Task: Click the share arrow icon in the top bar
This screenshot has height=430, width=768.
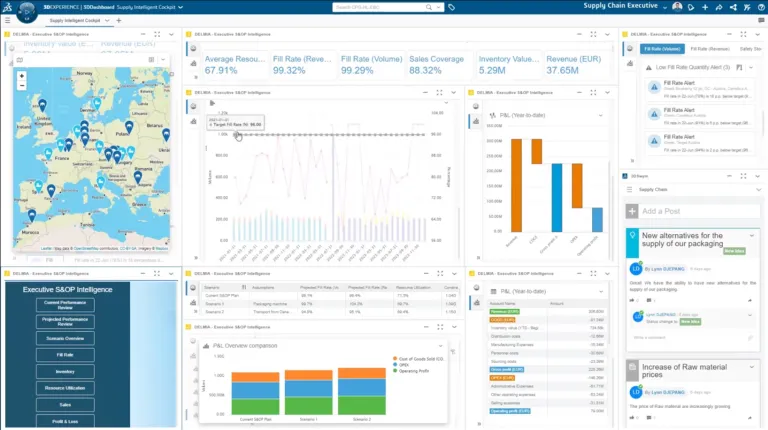Action: click(x=719, y=7)
